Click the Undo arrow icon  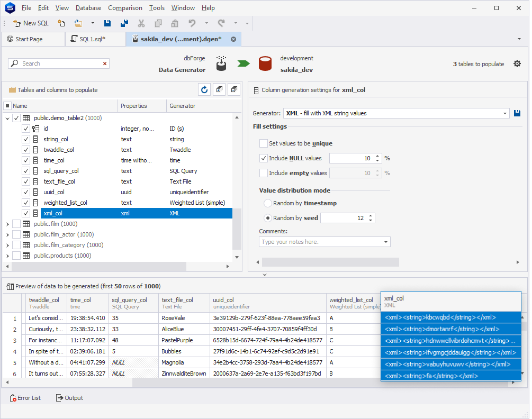[x=192, y=23]
